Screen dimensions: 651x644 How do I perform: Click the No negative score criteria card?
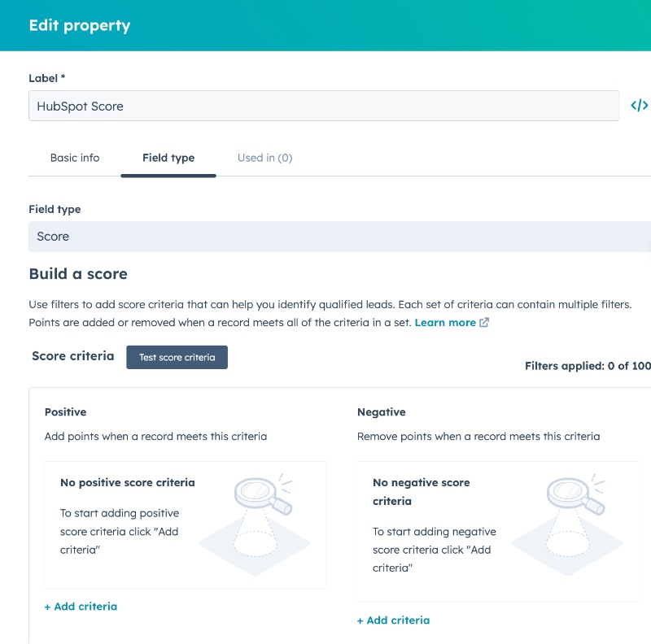[498, 532]
